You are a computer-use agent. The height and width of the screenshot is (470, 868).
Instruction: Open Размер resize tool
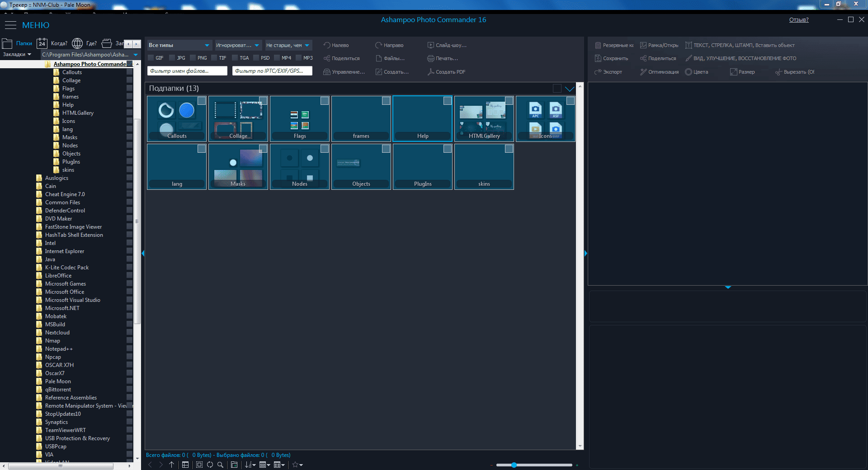742,72
